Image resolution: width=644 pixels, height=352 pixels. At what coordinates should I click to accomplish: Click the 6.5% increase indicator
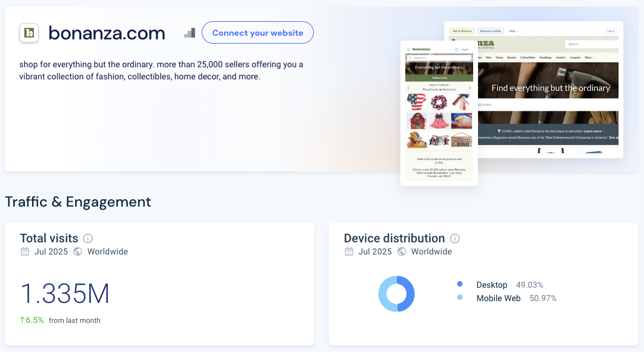click(32, 320)
